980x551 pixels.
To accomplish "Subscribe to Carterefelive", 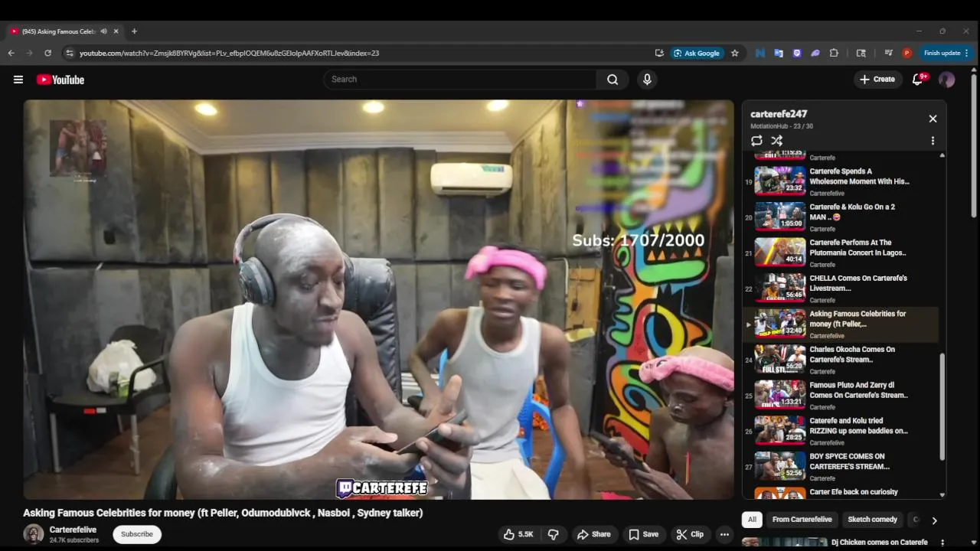I will click(x=137, y=534).
